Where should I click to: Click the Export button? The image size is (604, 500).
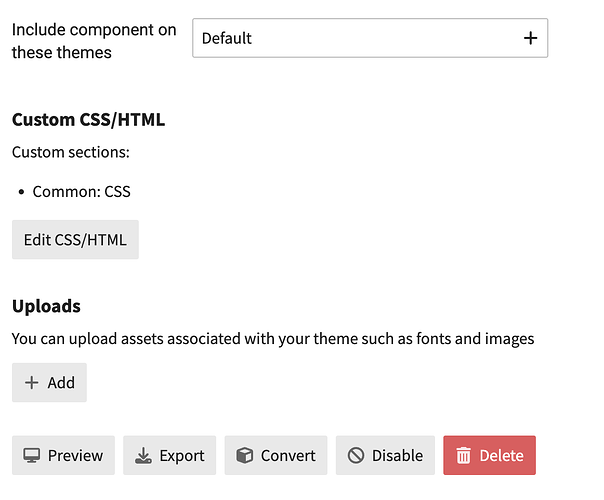pyautogui.click(x=169, y=455)
